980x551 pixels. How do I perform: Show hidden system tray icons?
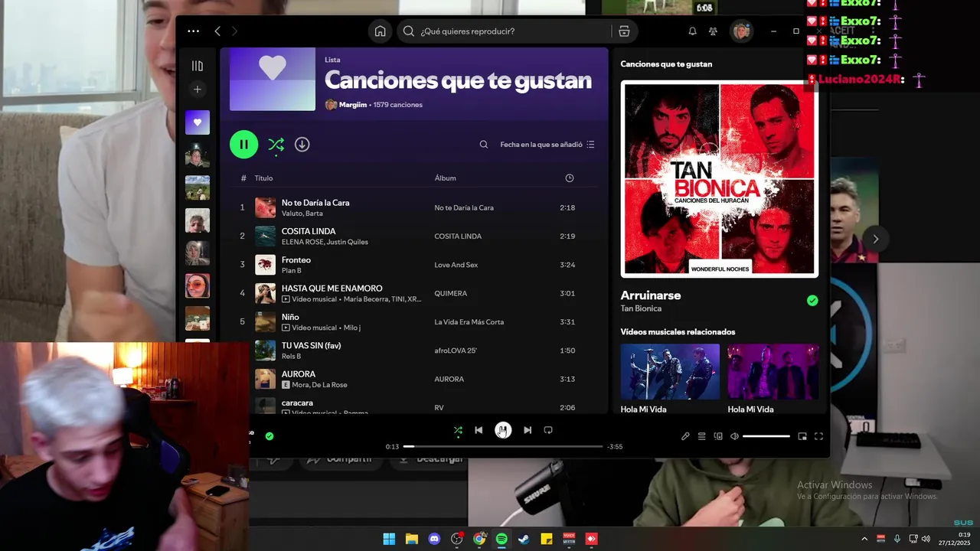tap(864, 539)
